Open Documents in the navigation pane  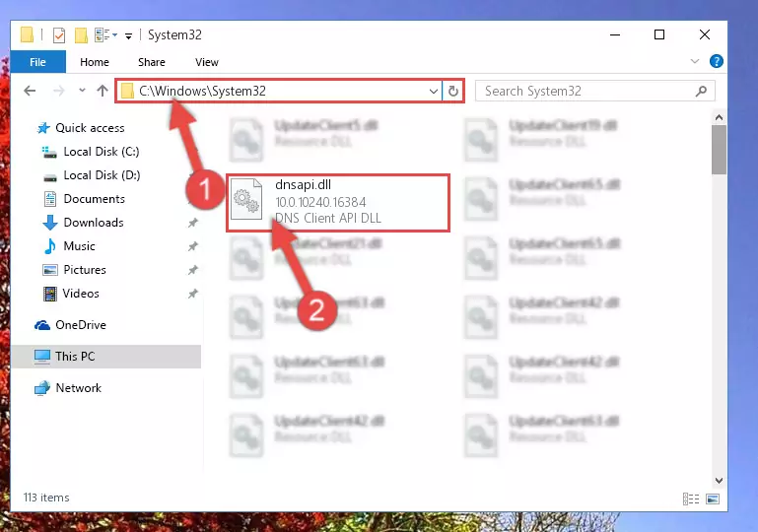95,199
